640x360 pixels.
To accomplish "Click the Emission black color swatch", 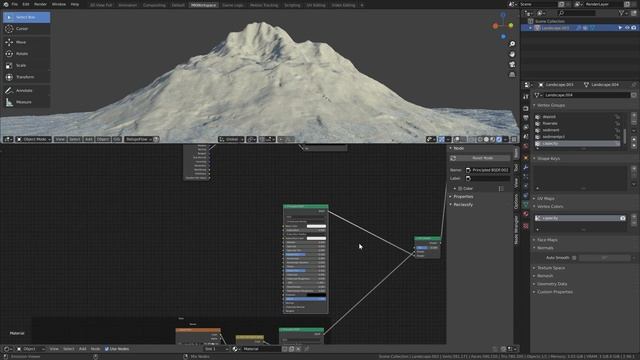I will (316, 295).
